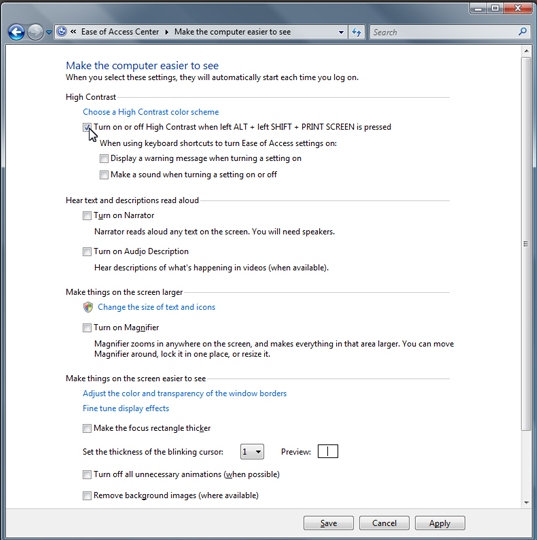Click the address bar refresh icon
Image resolution: width=537 pixels, height=540 pixels.
click(x=356, y=32)
